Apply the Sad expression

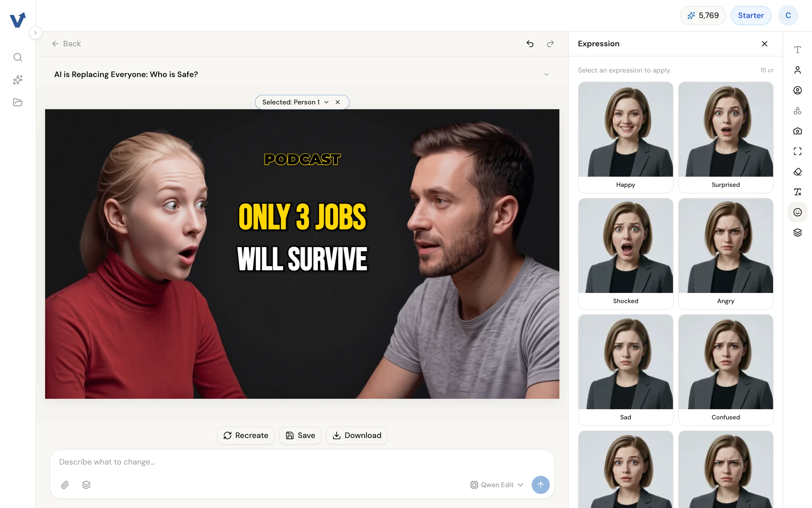tap(625, 370)
